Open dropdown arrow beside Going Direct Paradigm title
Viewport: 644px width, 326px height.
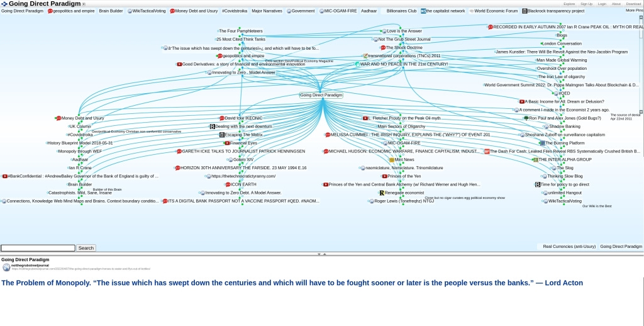point(84,4)
